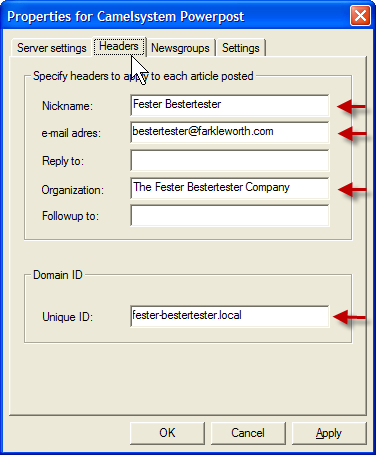The height and width of the screenshot is (455, 376).
Task: Click the empty Followup to field
Action: click(x=230, y=216)
